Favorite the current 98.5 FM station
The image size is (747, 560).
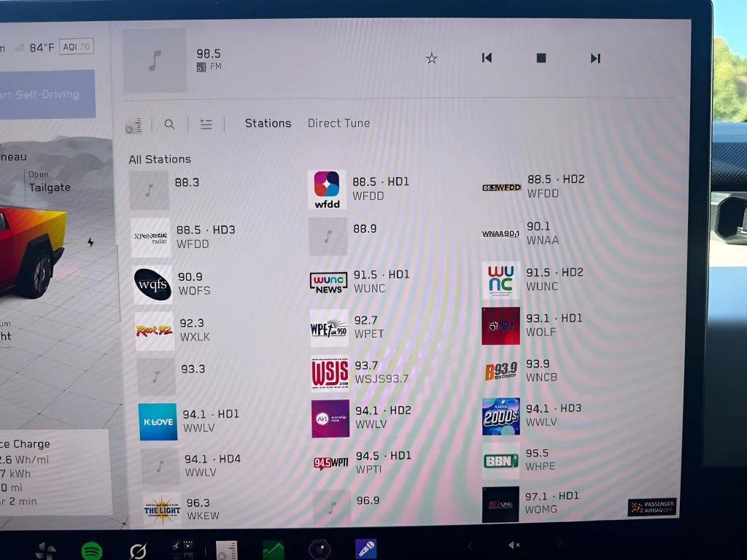[432, 58]
